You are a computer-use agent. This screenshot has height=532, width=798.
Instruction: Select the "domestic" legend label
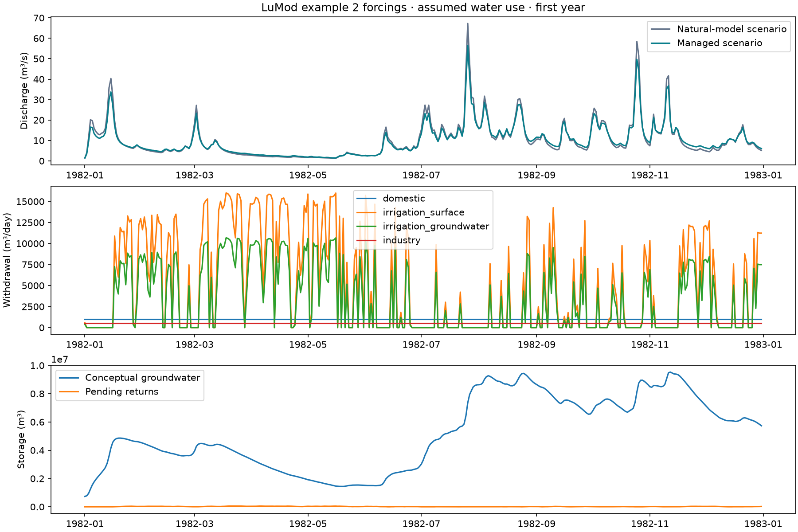point(404,199)
